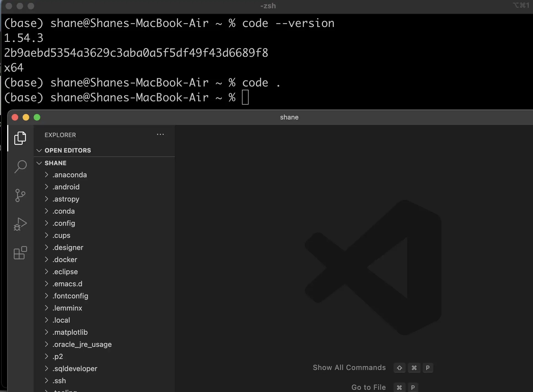Select the .oracle_jre_usage folder
533x392 pixels.
click(x=82, y=344)
